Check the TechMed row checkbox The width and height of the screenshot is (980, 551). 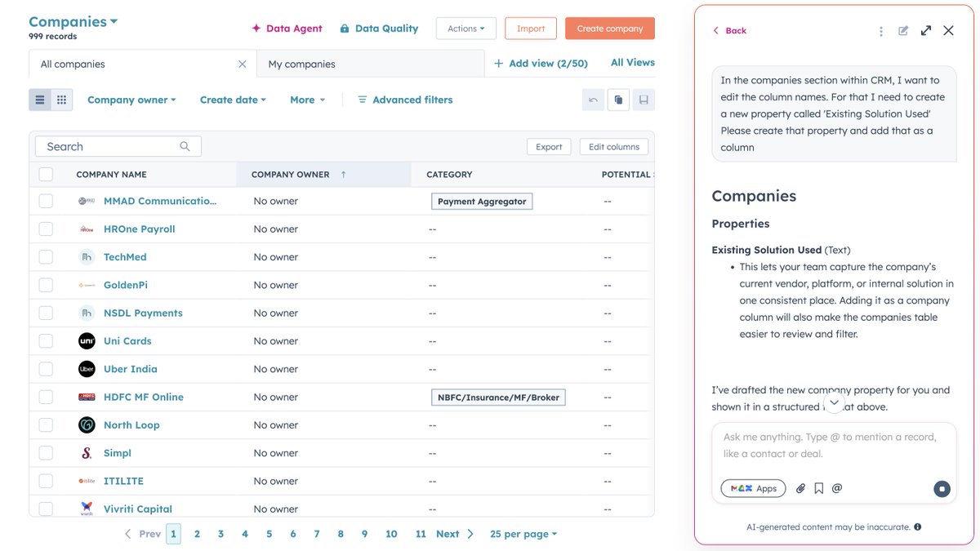pyautogui.click(x=46, y=257)
